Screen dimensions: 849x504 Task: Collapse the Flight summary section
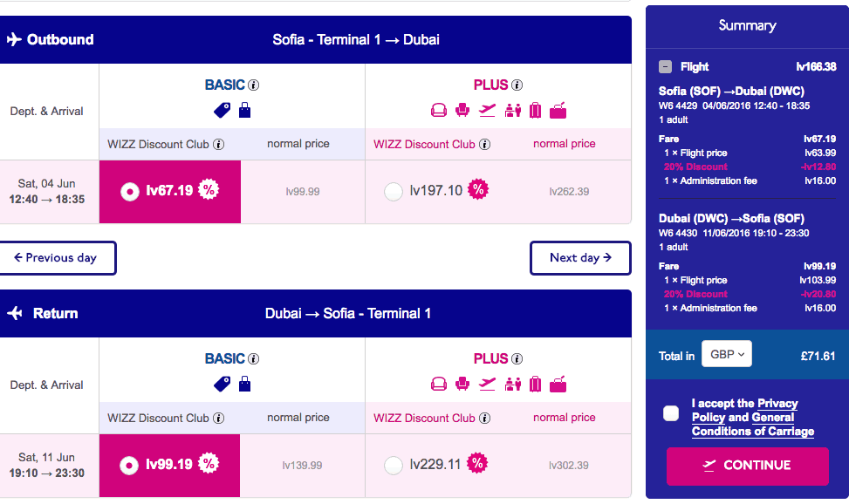(665, 66)
